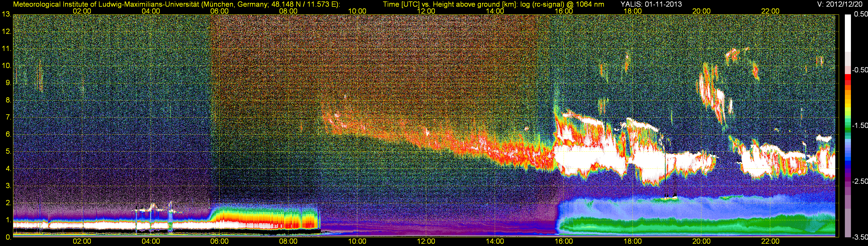Click the 14:00 label on the bottom time axis

(x=495, y=241)
